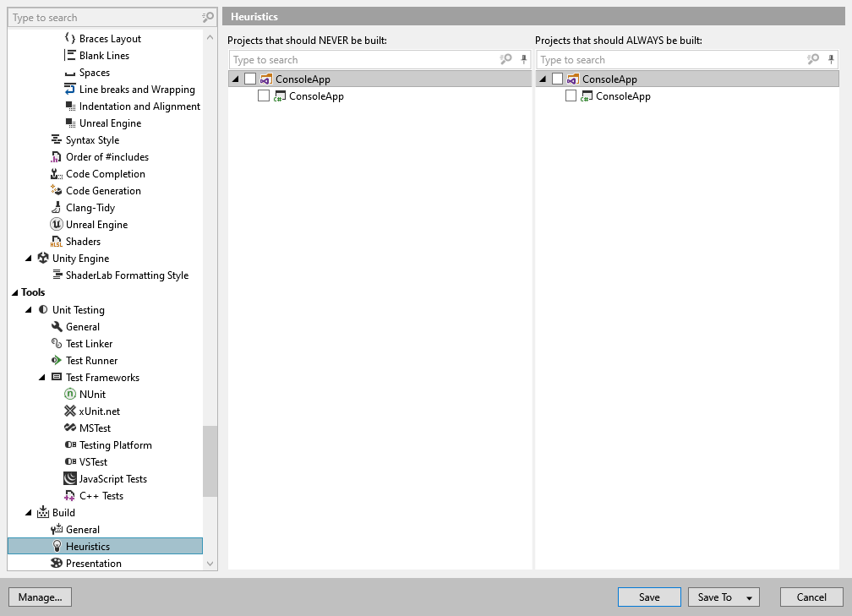Viewport: 852px width, 616px height.
Task: Collapse the Test Frameworks node
Action: pos(42,378)
